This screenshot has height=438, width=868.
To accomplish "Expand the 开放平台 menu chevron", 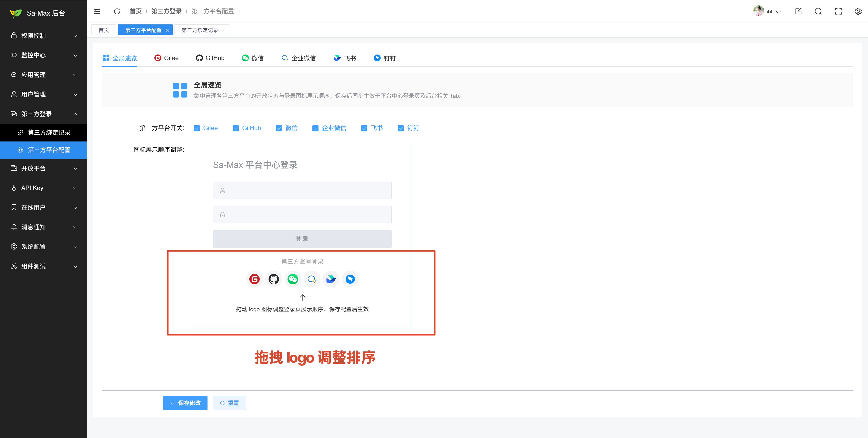I will coord(75,168).
